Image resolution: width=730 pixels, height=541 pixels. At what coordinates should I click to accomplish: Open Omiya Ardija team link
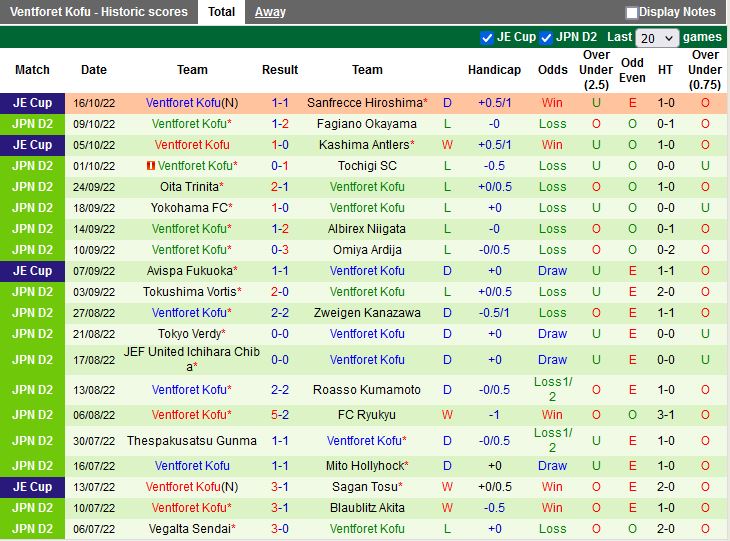click(367, 250)
